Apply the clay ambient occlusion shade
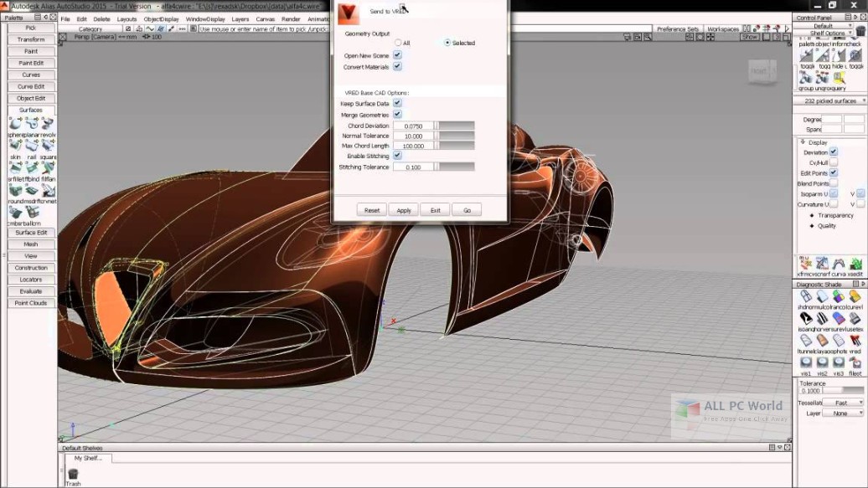868x488 pixels. [823, 341]
